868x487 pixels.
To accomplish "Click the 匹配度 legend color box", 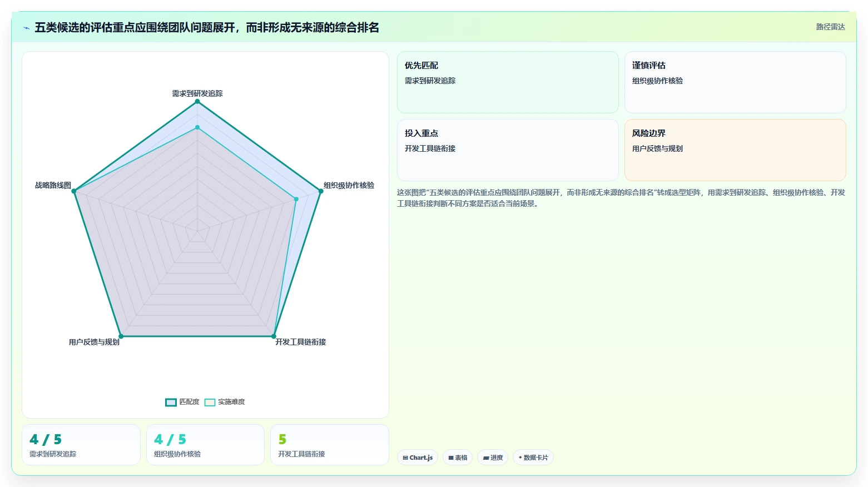I will [171, 402].
